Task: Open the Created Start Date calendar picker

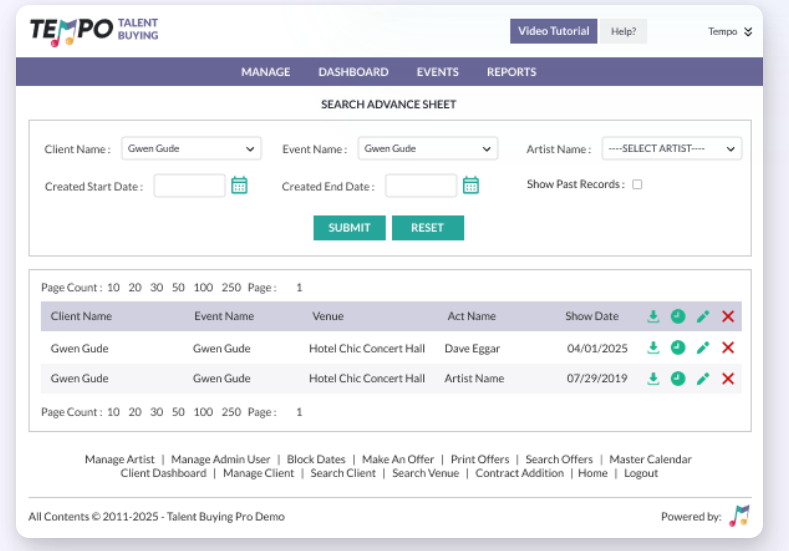Action: 239,185
